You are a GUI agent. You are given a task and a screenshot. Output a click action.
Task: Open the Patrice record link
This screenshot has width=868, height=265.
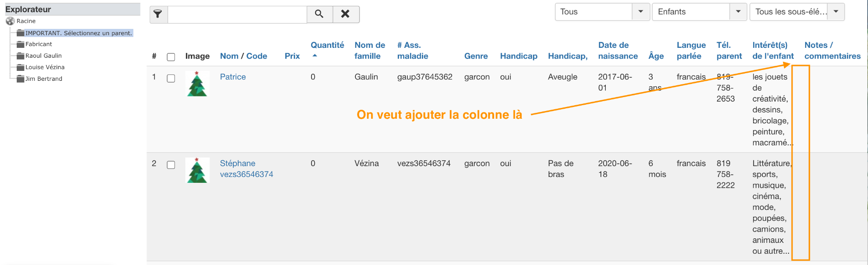233,77
